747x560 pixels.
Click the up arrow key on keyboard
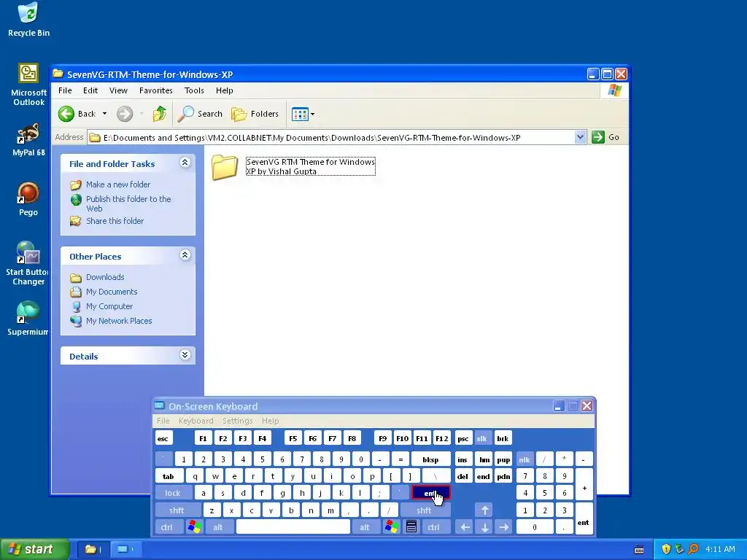[484, 510]
